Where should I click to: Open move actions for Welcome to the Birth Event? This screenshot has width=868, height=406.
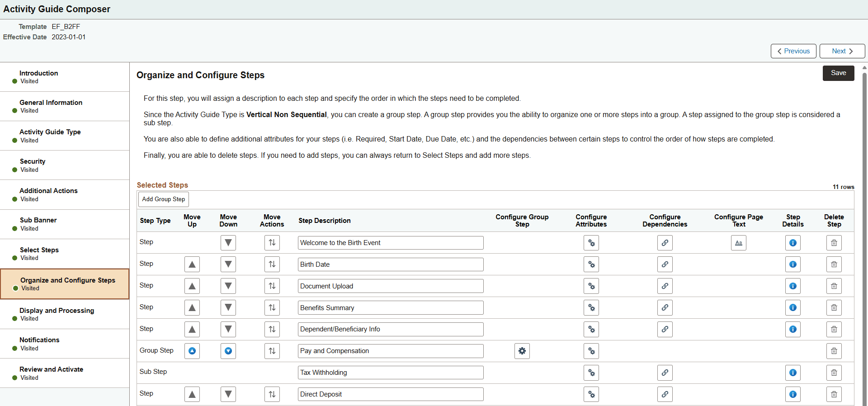(x=272, y=243)
